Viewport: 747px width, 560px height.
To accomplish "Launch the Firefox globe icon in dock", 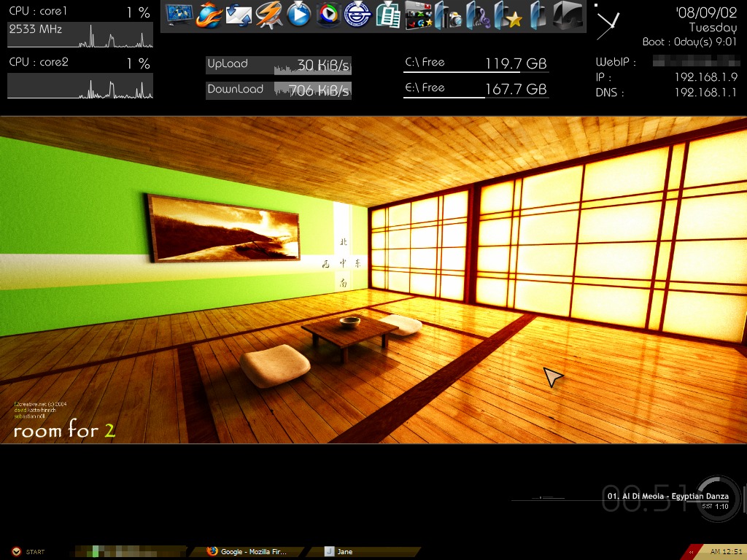I will point(209,15).
